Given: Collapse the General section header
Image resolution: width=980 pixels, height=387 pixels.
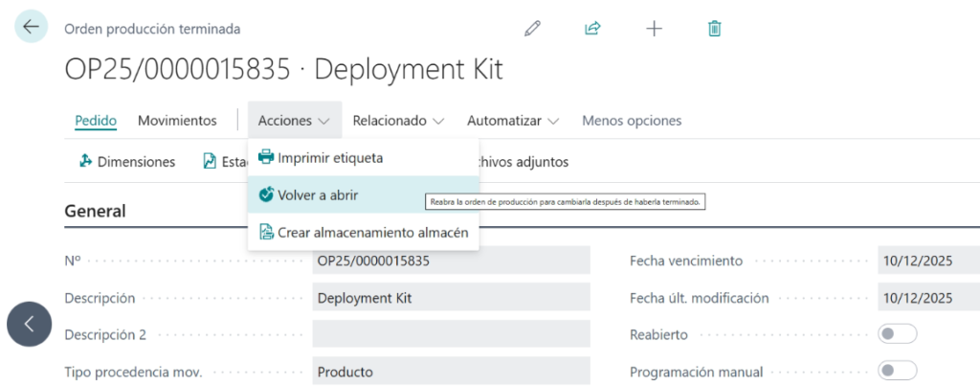Looking at the screenshot, I should pos(95,211).
